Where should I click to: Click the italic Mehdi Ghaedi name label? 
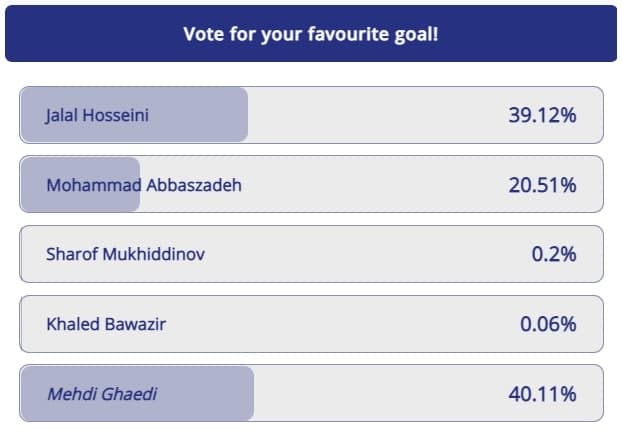tap(102, 394)
